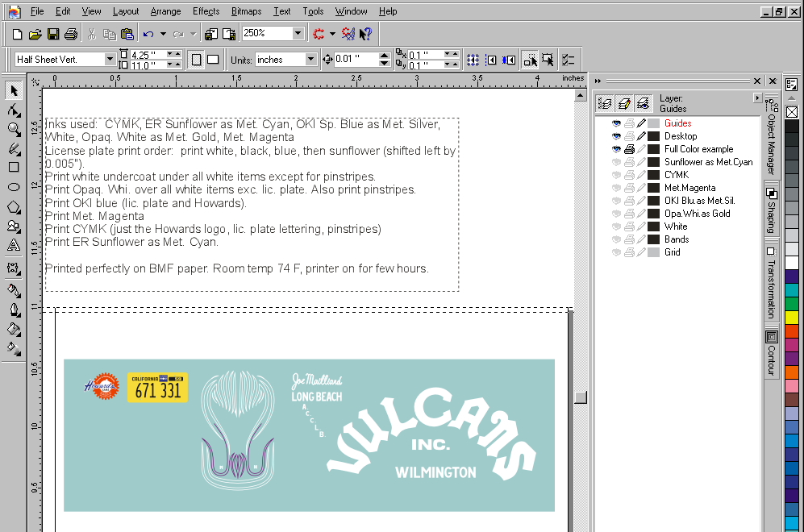Hide the Guides layer with its eye icon
The image size is (804, 532).
tap(616, 123)
